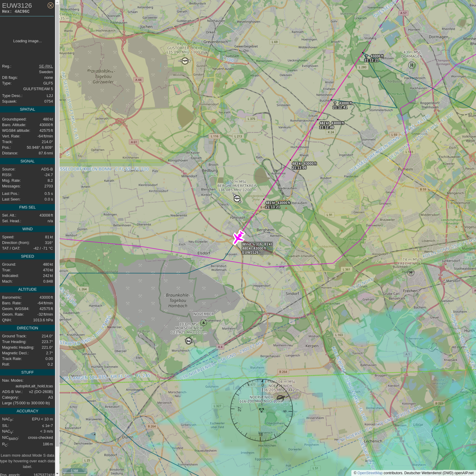Click the 21:13:05 track timestamp label
The width and height of the screenshot is (476, 476).
point(299,168)
